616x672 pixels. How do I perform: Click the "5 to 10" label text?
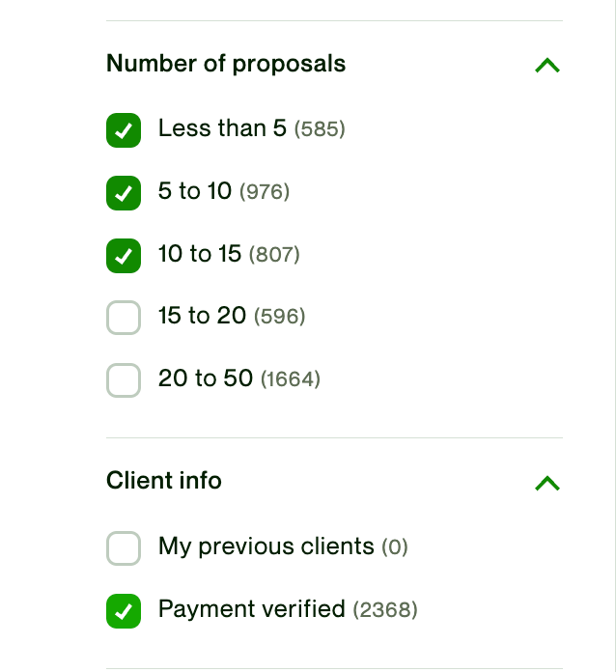195,191
